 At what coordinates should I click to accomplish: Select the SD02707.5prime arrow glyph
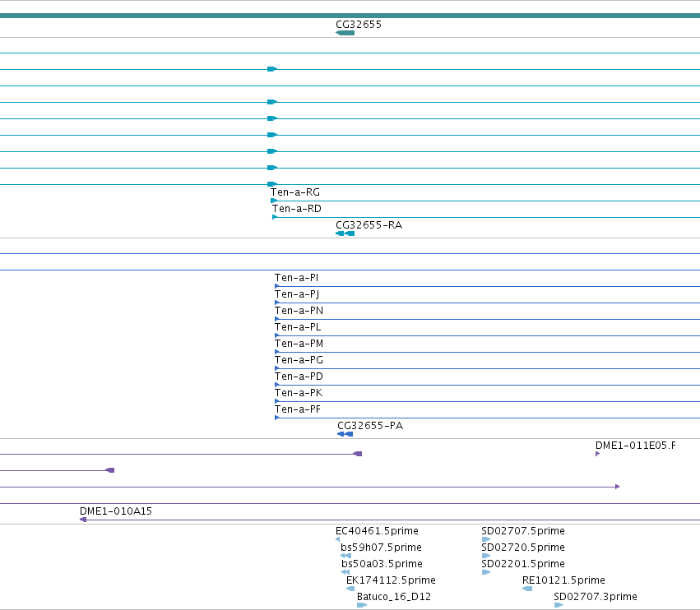coord(486,539)
